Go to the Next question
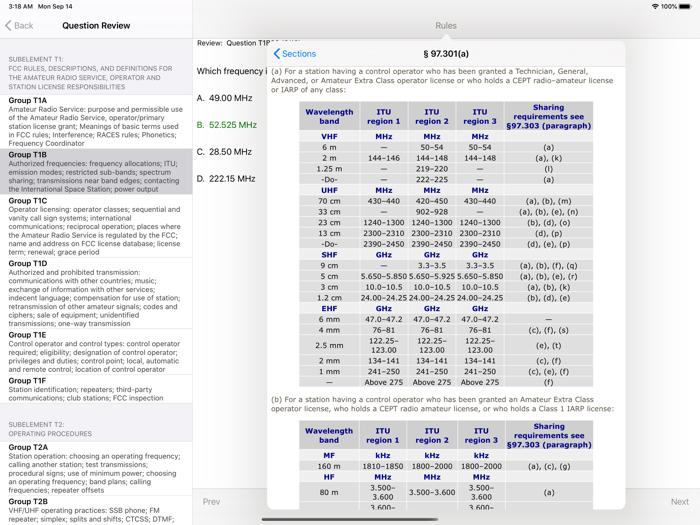Image resolution: width=700 pixels, height=525 pixels. (x=679, y=502)
